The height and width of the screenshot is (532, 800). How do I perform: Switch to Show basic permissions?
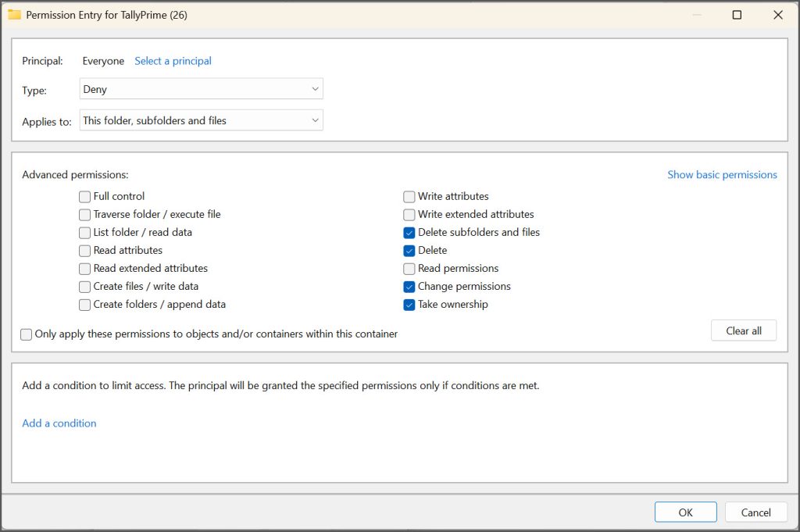point(721,174)
